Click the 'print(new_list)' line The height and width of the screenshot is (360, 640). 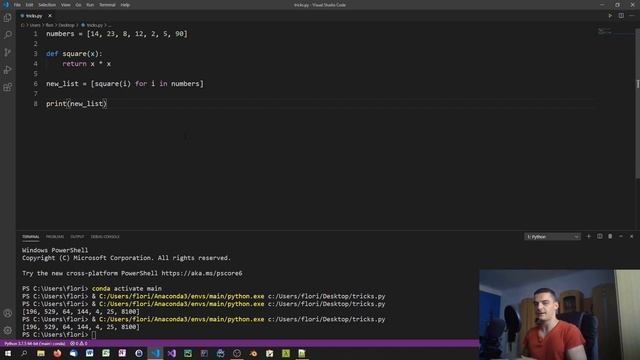point(76,104)
